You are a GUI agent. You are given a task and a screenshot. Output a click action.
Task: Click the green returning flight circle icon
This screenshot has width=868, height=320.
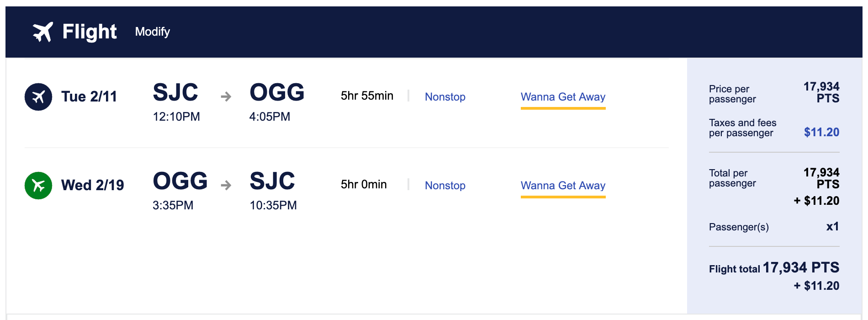click(x=38, y=185)
